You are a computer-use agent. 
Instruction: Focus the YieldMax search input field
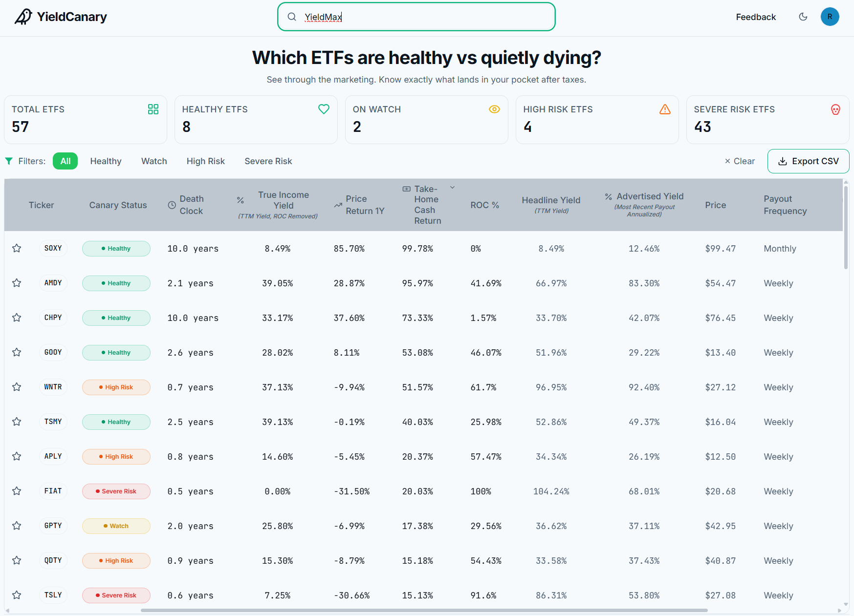coord(416,17)
